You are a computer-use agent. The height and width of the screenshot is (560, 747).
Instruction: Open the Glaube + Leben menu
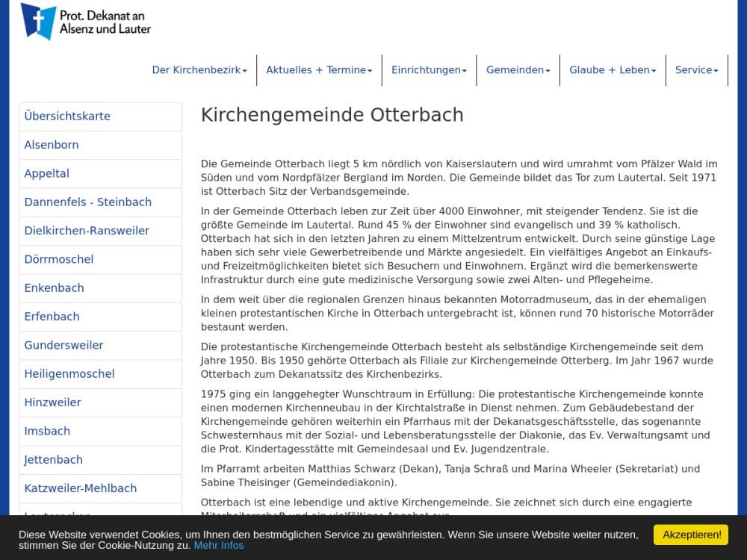613,70
